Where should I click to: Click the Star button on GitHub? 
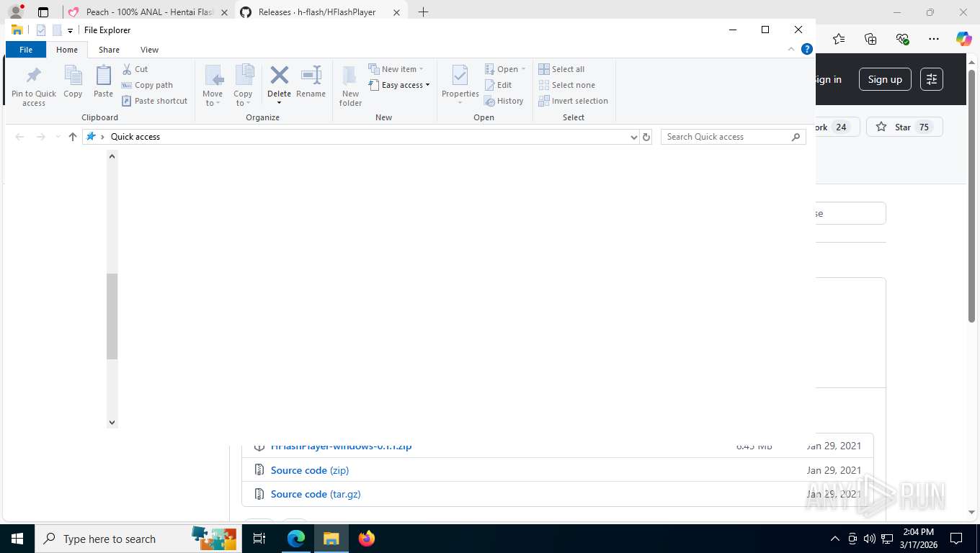click(x=904, y=127)
